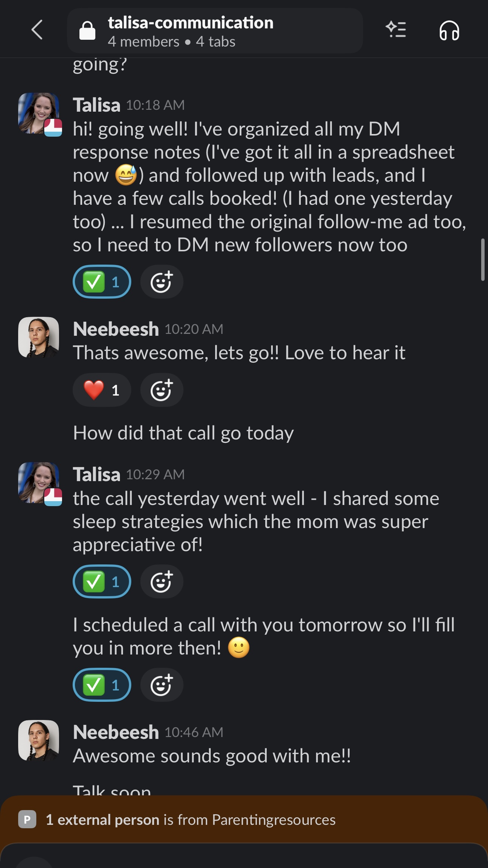The height and width of the screenshot is (868, 488).
Task: Tap the back arrow icon
Action: tap(37, 30)
